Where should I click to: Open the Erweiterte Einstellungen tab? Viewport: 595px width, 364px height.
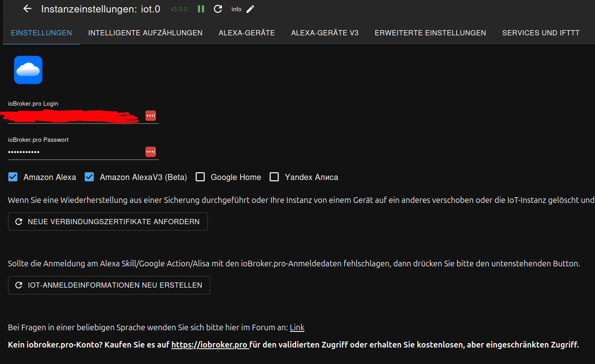[430, 33]
